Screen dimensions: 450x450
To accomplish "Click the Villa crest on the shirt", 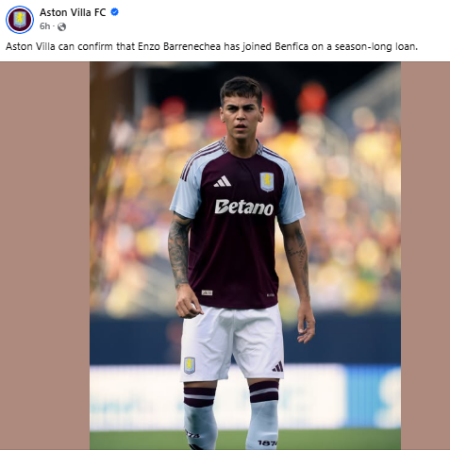I will 267,182.
